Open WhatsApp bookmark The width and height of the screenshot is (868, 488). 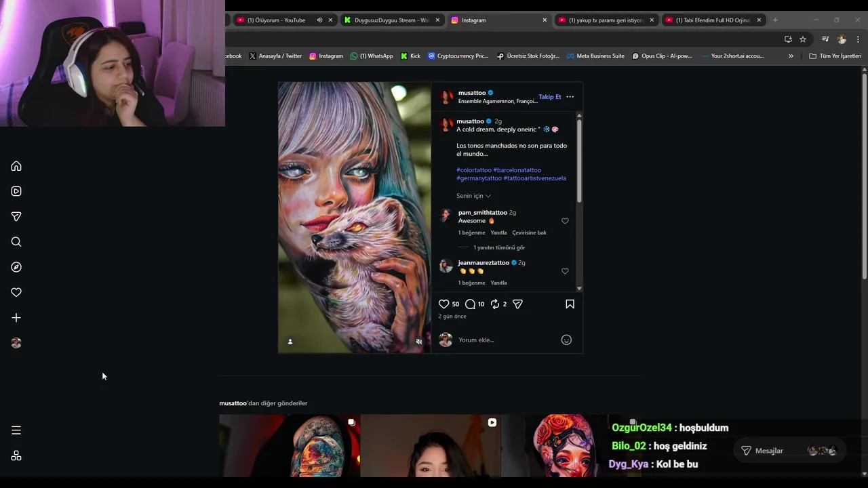[372, 56]
